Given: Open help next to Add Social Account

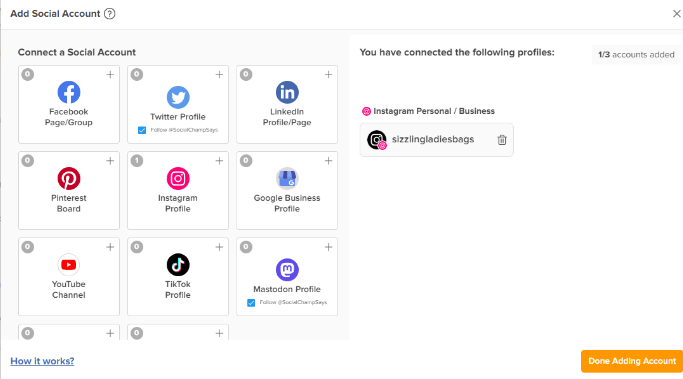Looking at the screenshot, I should [110, 14].
